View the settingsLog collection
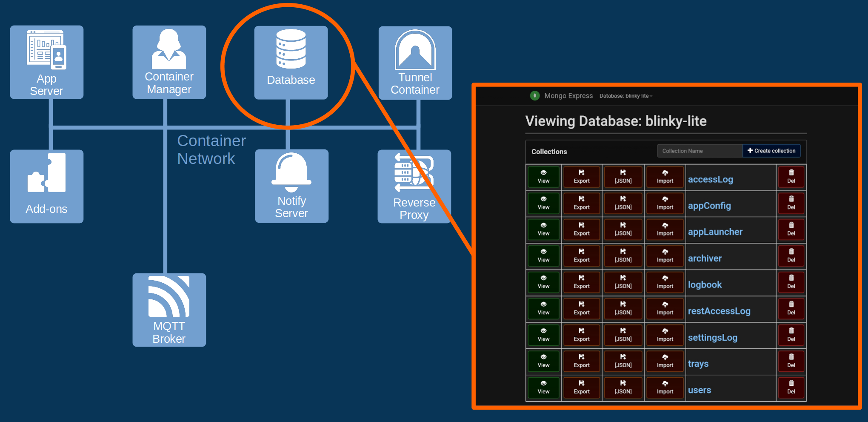 [x=543, y=336]
